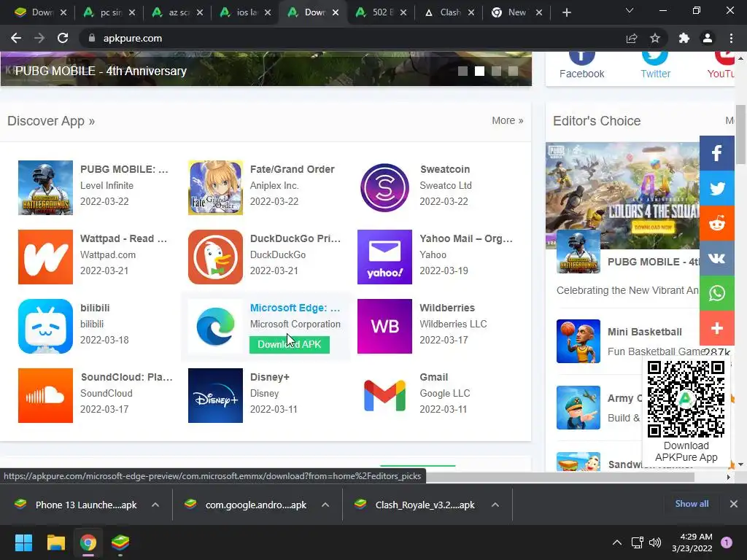Open the volume control in system tray
The width and height of the screenshot is (747, 560).
[x=655, y=542]
